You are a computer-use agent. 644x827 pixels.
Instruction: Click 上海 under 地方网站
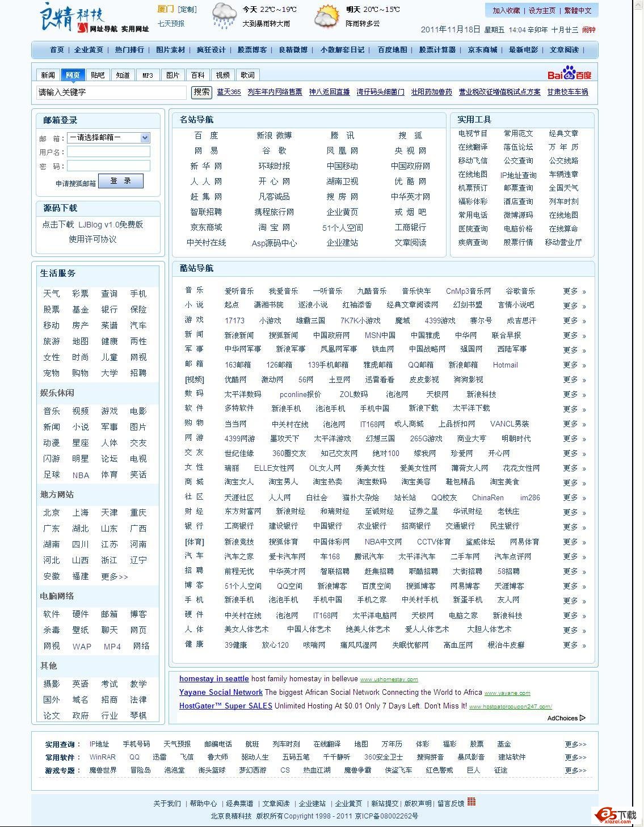pos(80,513)
